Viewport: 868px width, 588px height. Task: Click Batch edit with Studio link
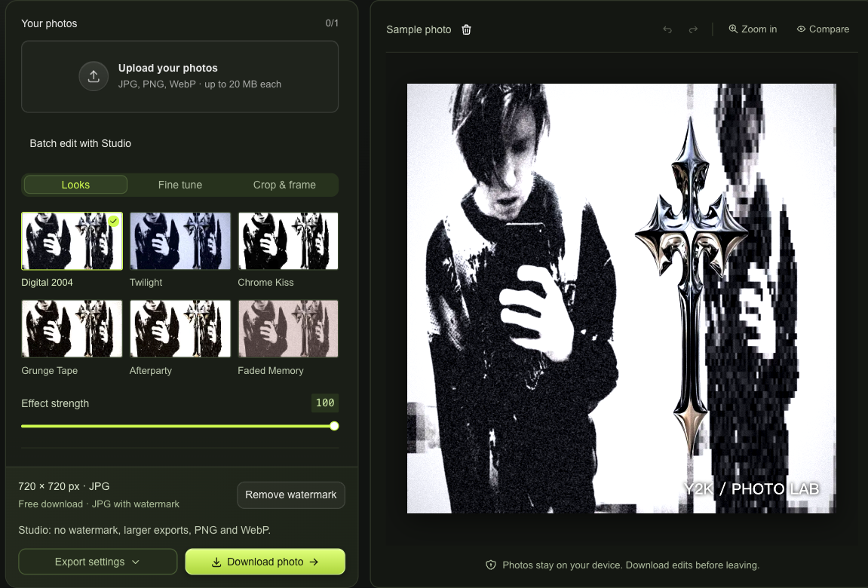click(80, 143)
